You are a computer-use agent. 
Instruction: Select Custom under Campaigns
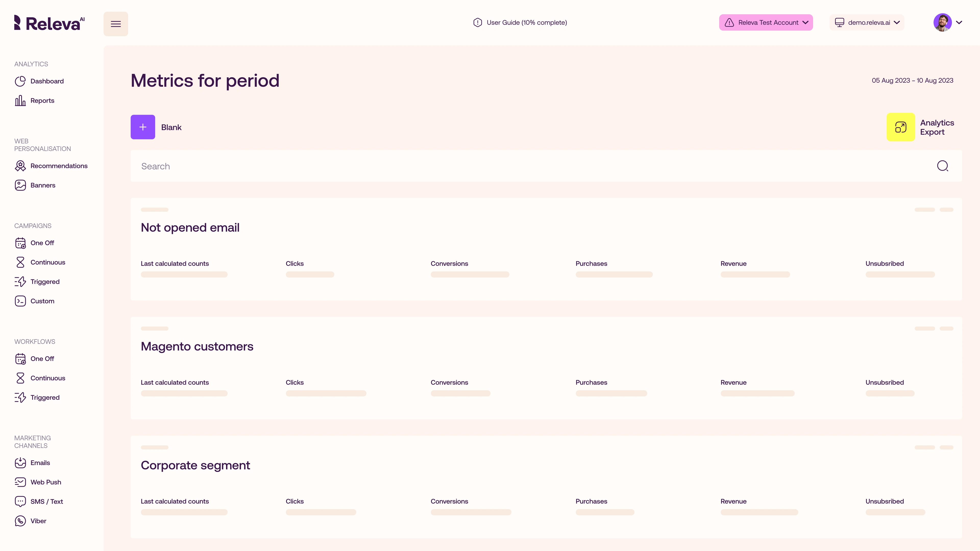coord(42,301)
